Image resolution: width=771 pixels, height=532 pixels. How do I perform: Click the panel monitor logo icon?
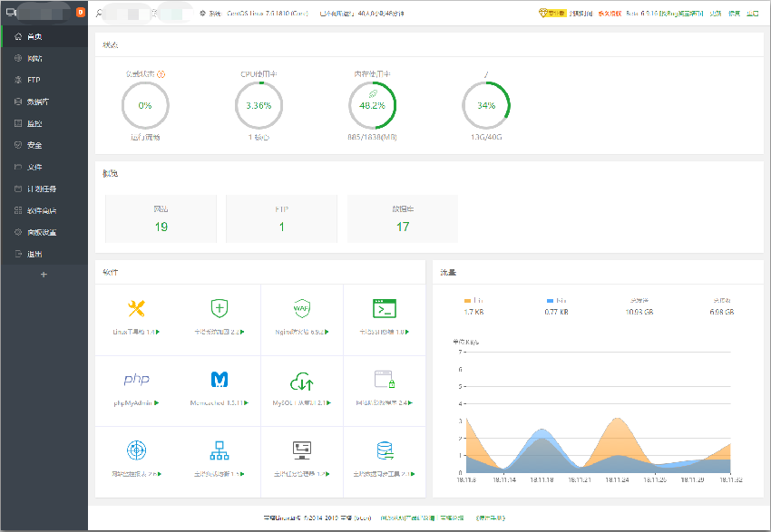11,13
